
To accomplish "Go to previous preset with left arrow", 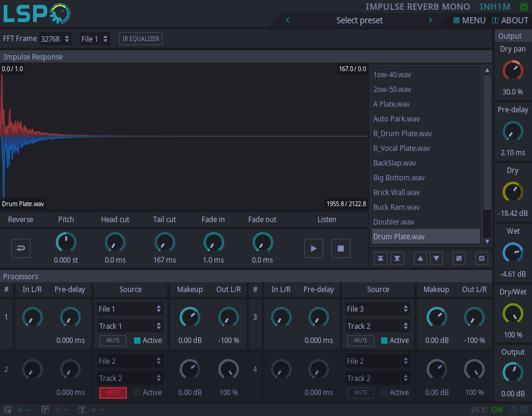I will point(288,20).
